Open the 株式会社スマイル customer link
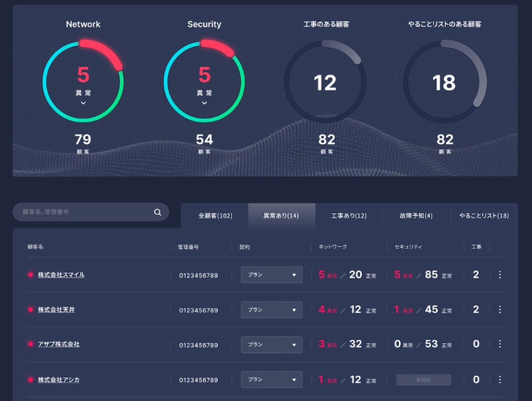This screenshot has width=532, height=401. 61,275
